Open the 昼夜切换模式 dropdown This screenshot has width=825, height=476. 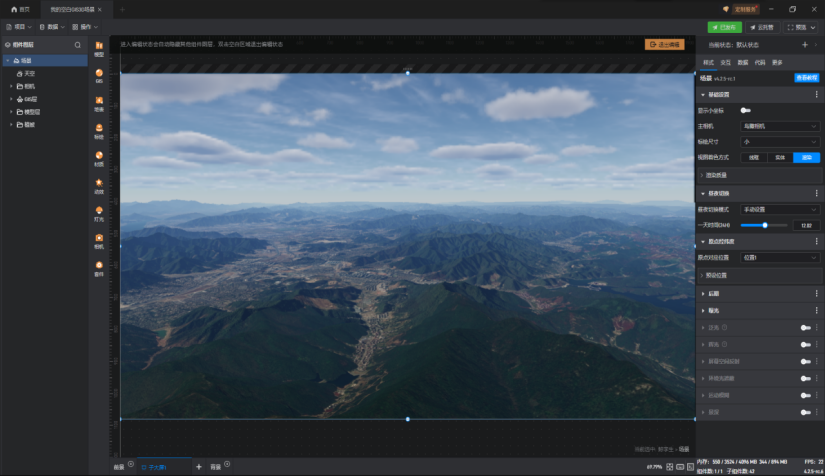coord(780,209)
